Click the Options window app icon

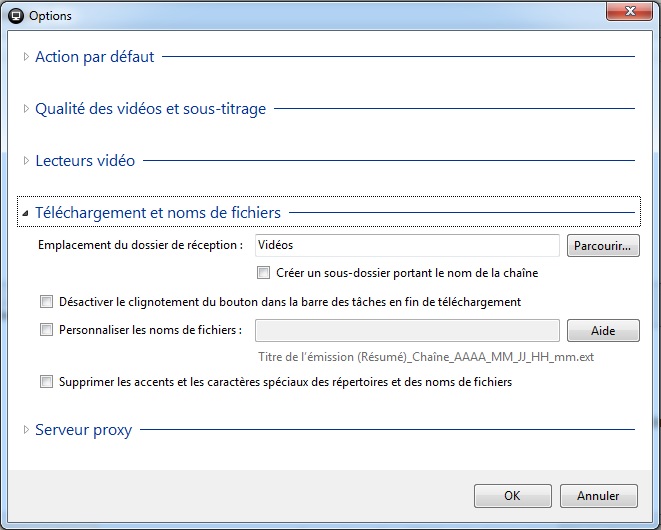(x=16, y=16)
